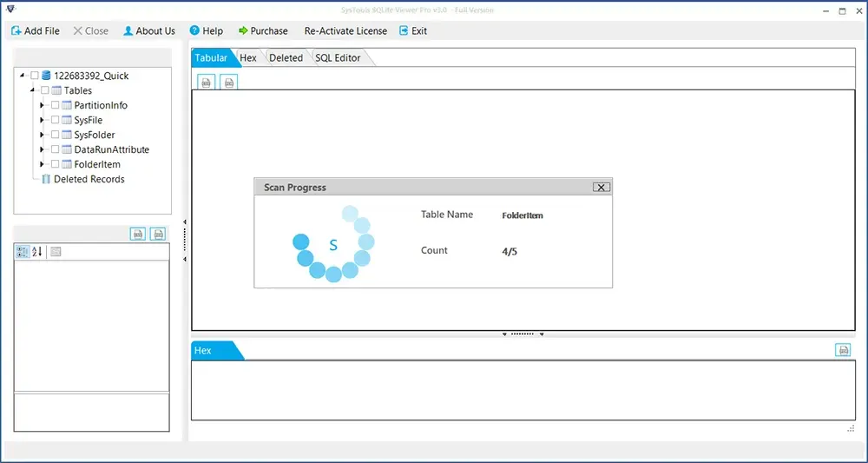Collapse the 122683392_Quick database node

(22, 76)
